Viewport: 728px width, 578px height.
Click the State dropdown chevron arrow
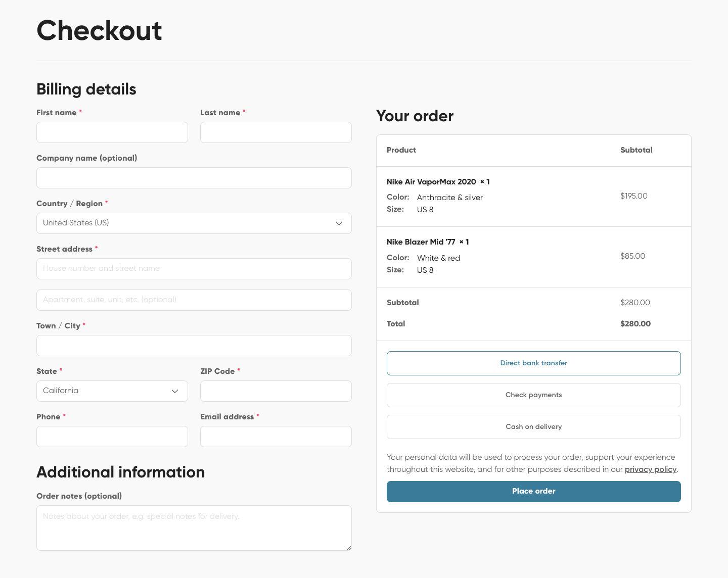point(175,391)
